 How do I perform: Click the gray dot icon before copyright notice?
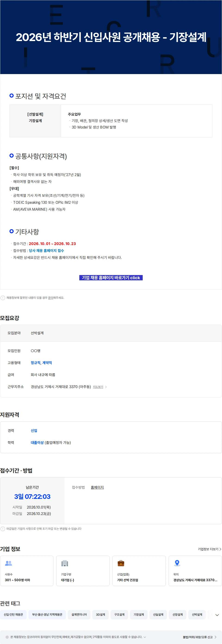point(7,637)
